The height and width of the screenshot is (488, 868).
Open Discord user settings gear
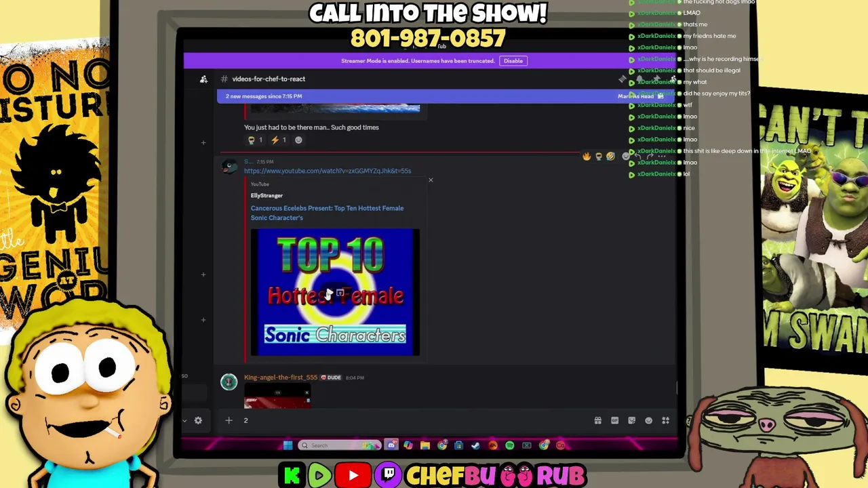point(198,421)
